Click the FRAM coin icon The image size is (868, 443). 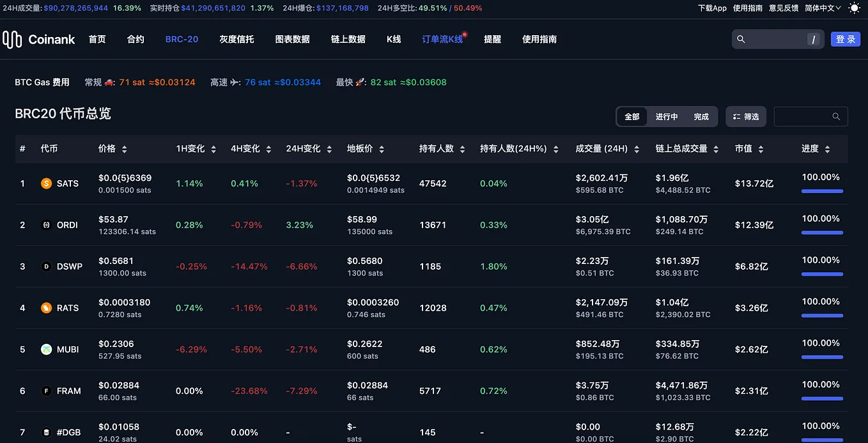point(46,391)
